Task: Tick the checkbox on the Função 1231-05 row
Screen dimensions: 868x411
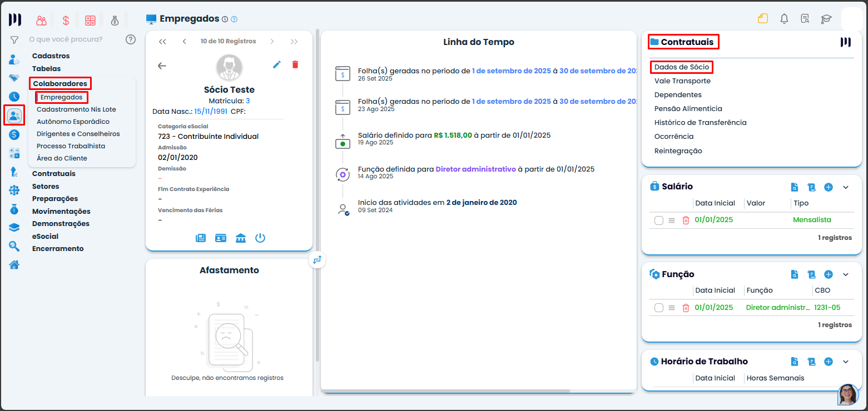Action: point(659,308)
